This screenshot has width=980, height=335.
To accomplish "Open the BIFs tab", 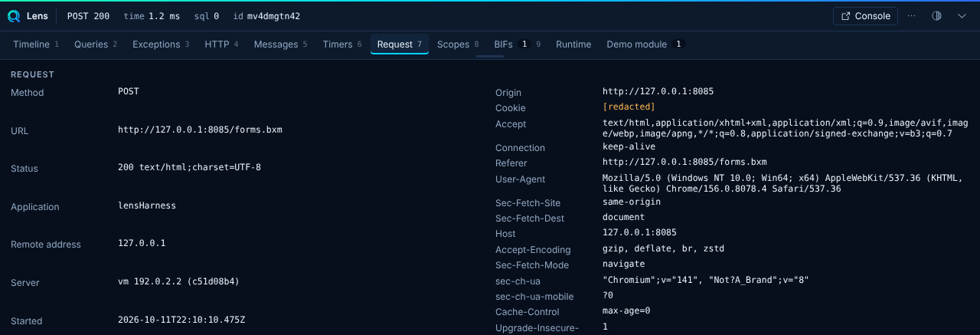I will pos(518,44).
